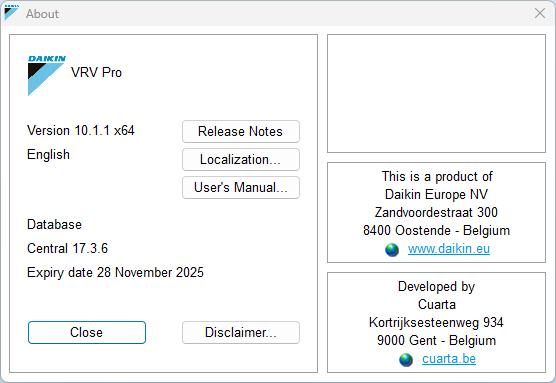Click the Zandvoordestraat 300 address line
Image resolution: width=556 pixels, height=383 pixels.
[437, 212]
